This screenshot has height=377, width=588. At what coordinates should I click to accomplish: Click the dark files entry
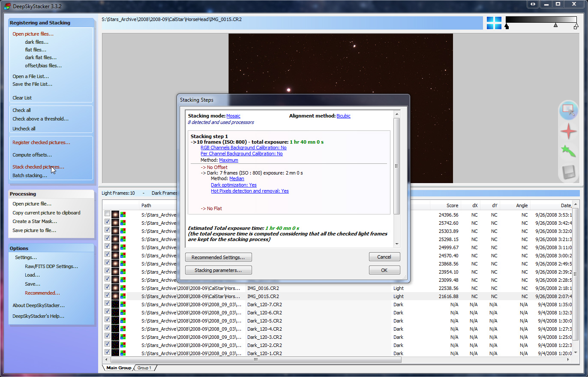tap(36, 42)
